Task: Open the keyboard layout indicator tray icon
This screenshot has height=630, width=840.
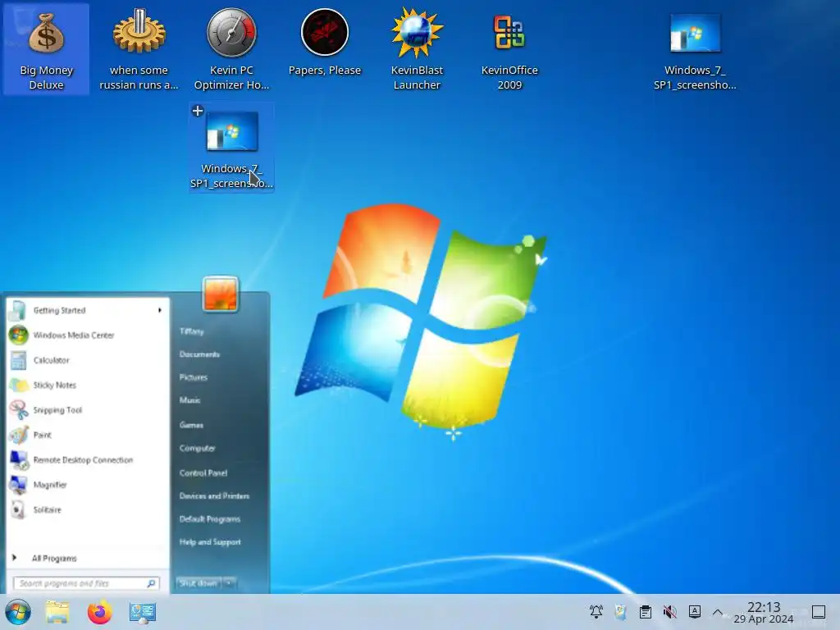Action: click(694, 612)
